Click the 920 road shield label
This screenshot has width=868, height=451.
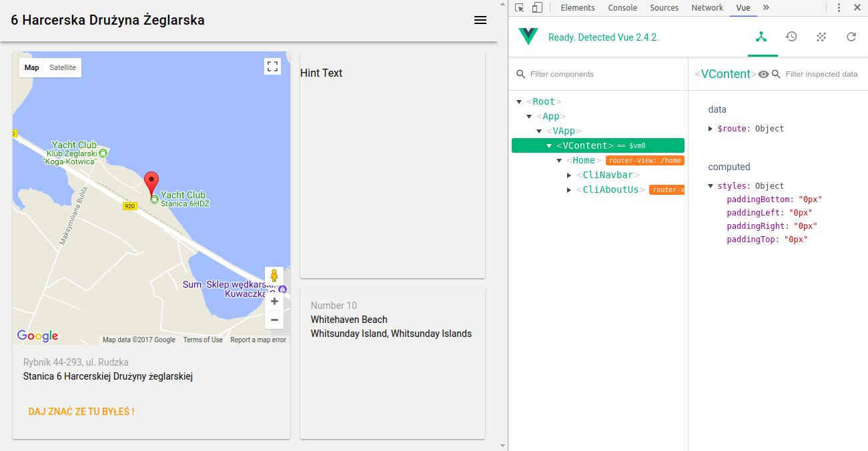click(130, 206)
